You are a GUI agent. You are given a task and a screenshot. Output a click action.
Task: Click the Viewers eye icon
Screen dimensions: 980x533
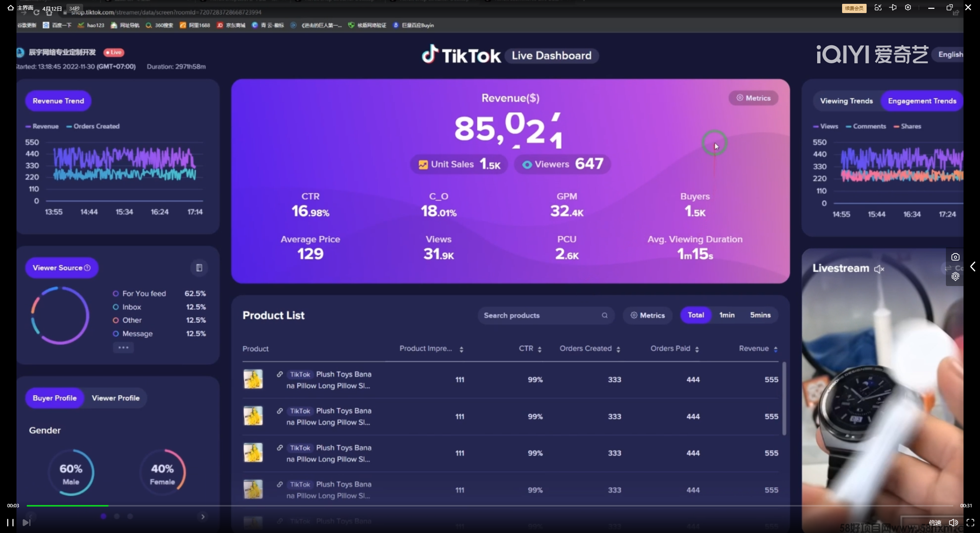coord(527,165)
